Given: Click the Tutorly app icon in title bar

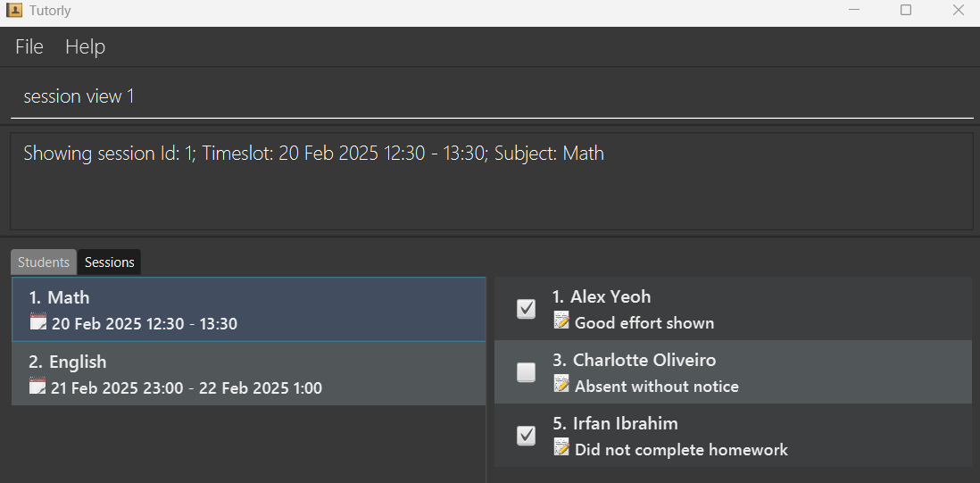Looking at the screenshot, I should 14,10.
